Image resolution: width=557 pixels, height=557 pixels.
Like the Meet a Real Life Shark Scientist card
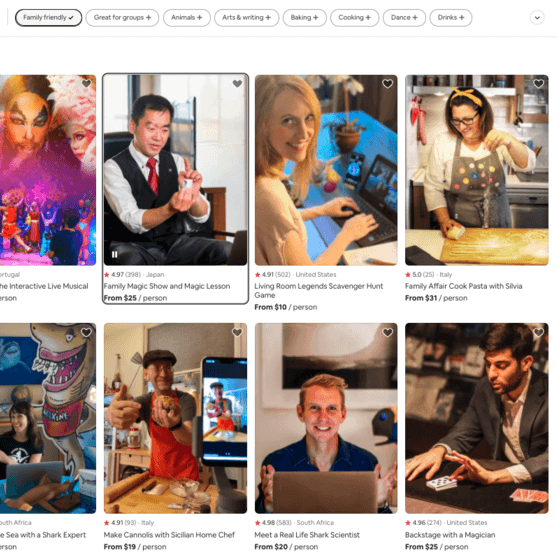point(388,332)
